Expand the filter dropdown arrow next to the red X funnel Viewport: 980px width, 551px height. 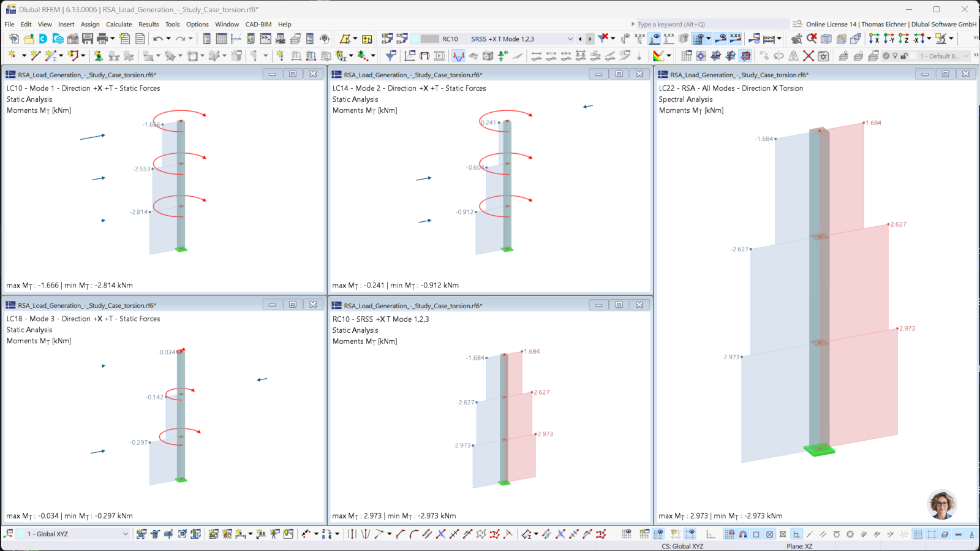pyautogui.click(x=613, y=39)
